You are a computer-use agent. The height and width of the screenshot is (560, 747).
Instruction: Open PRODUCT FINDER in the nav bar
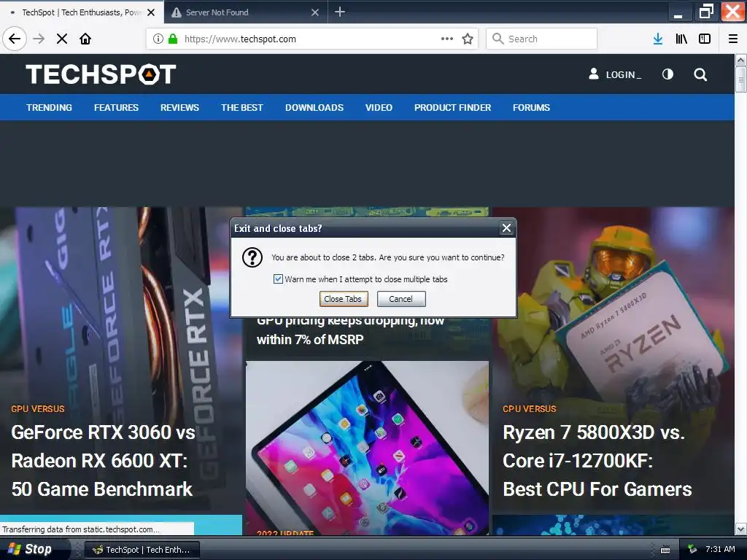(x=452, y=108)
